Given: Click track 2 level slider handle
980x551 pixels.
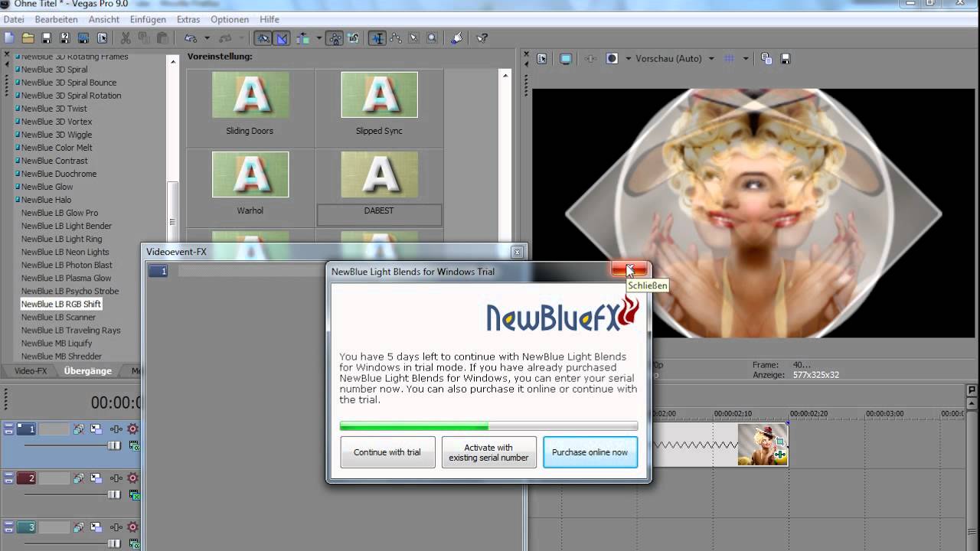Looking at the screenshot, I should 114,494.
